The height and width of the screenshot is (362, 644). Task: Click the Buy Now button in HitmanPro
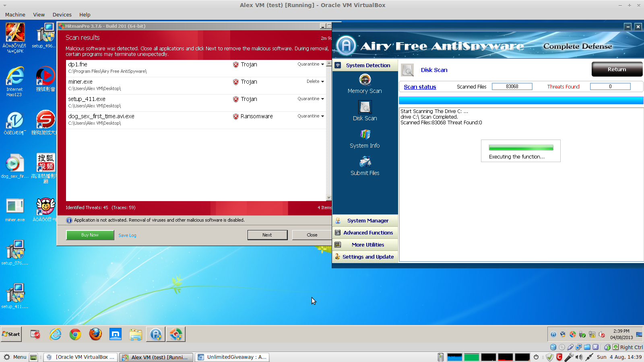tap(90, 235)
